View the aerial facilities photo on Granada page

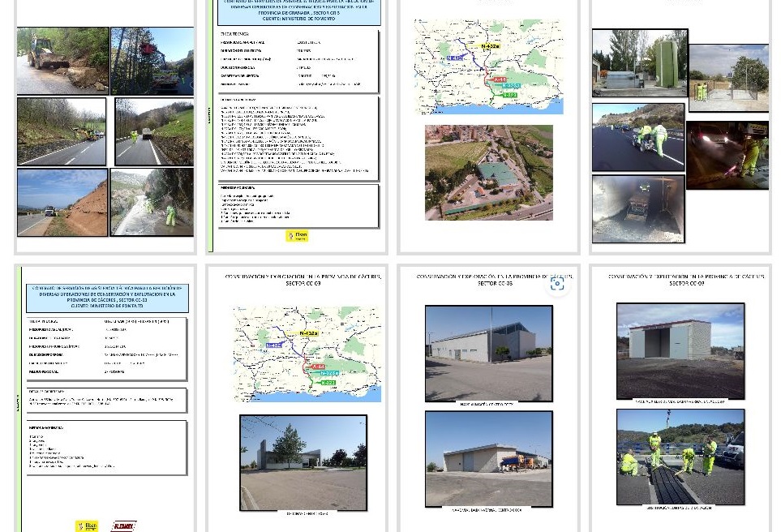tap(490, 171)
